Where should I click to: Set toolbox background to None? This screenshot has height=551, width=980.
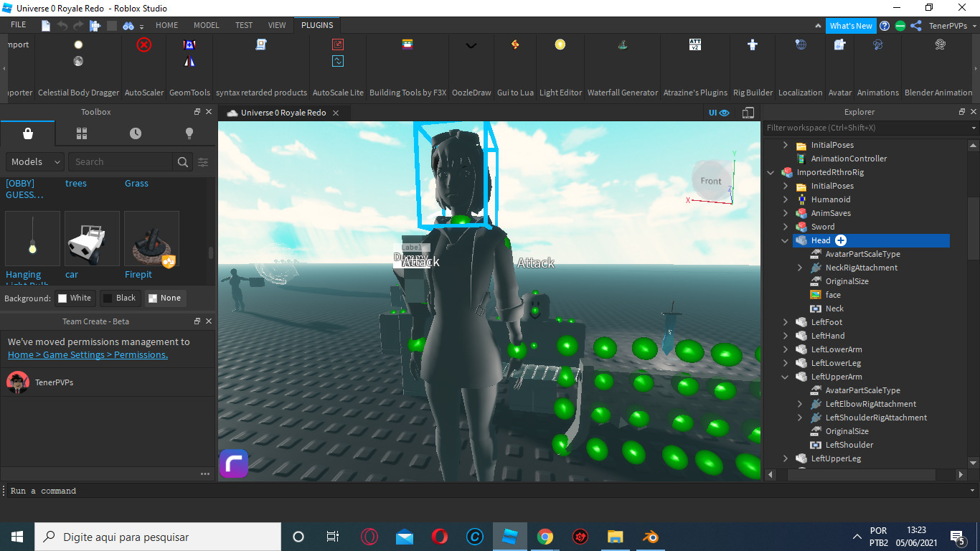click(165, 298)
